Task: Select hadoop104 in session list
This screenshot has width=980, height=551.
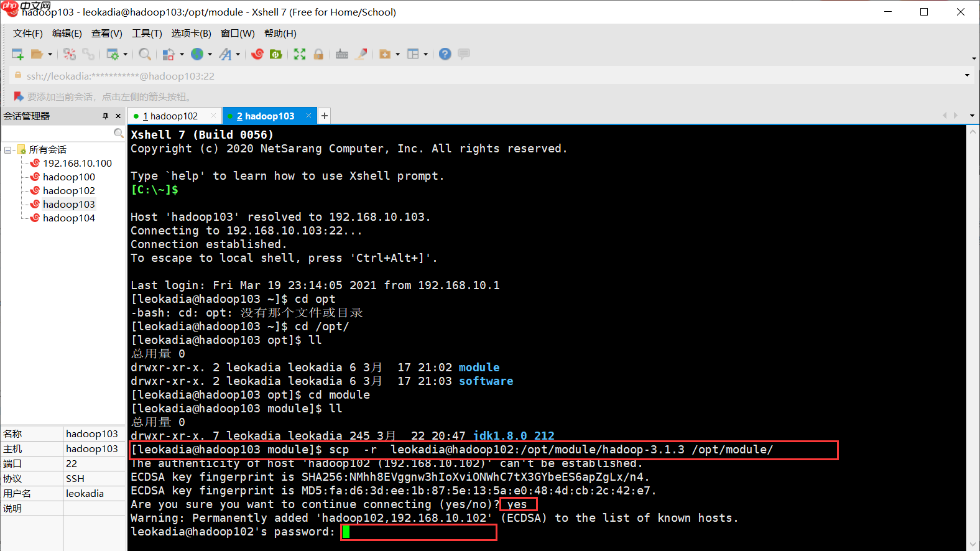Action: [69, 218]
